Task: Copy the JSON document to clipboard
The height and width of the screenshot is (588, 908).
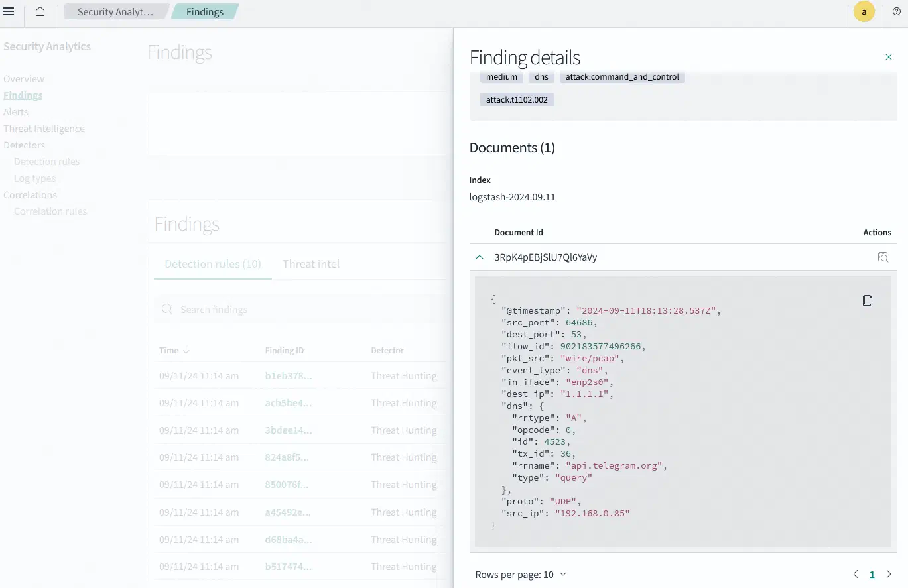Action: pyautogui.click(x=868, y=300)
